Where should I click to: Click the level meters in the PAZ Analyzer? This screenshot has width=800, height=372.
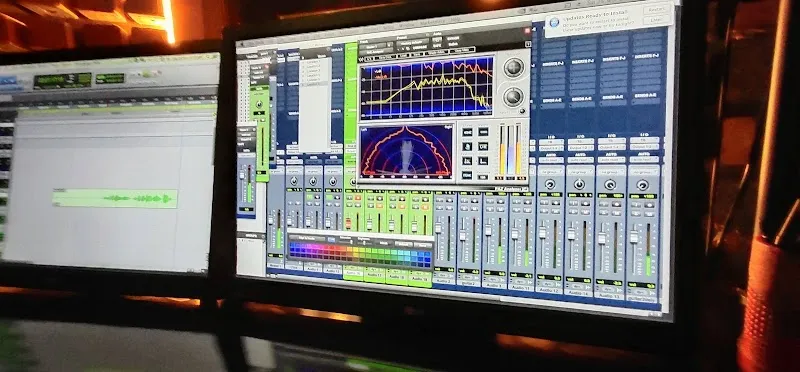click(x=510, y=151)
